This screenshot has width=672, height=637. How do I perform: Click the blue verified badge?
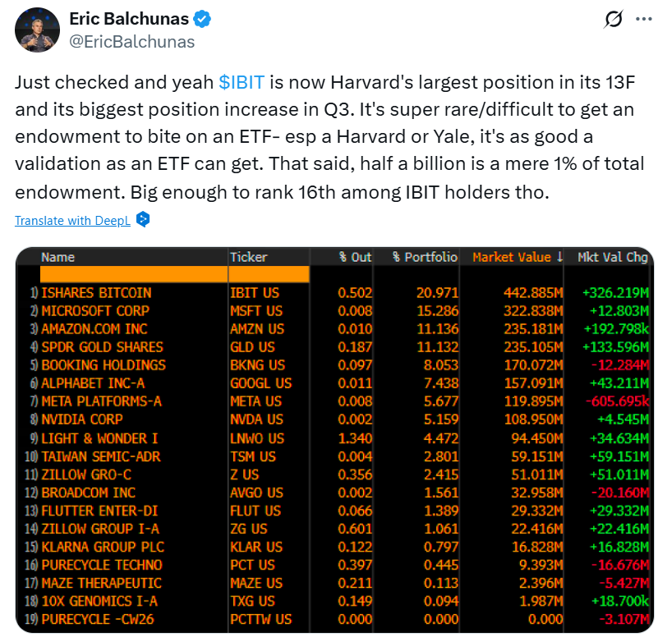pos(202,19)
